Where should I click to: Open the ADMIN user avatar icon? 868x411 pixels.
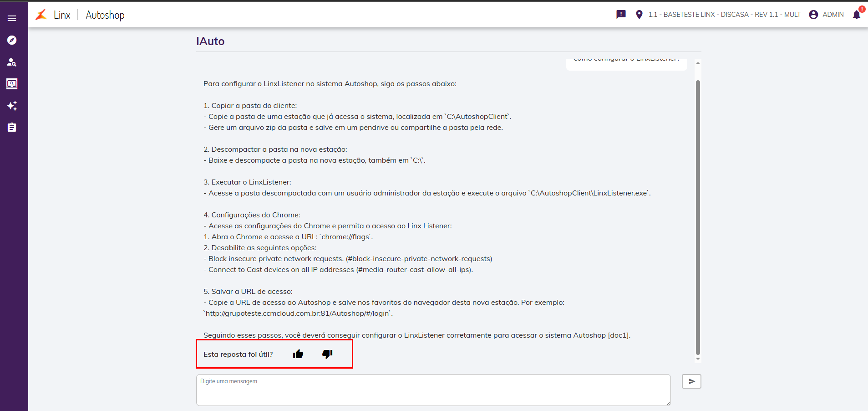813,15
